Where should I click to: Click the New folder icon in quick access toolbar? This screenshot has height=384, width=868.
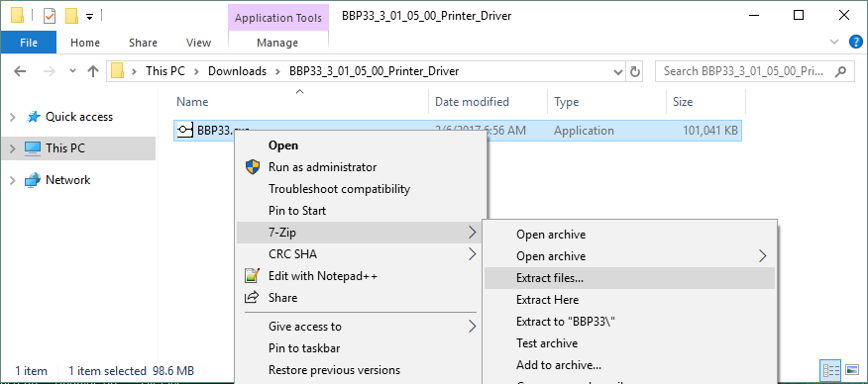72,16
